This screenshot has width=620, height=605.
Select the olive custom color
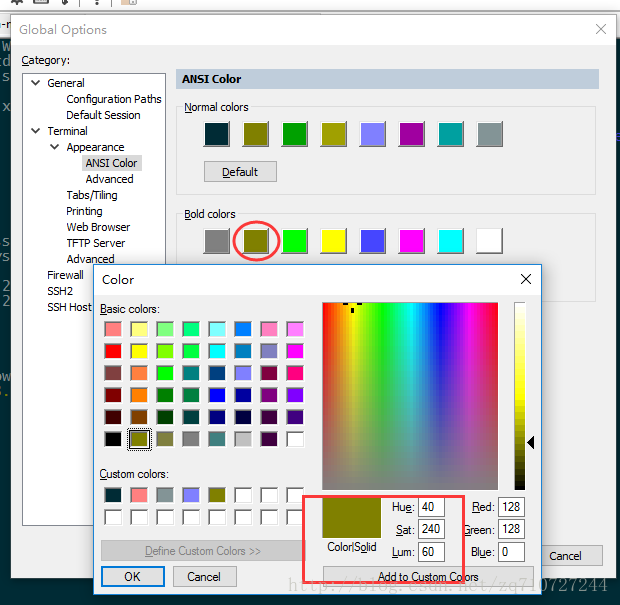(217, 495)
